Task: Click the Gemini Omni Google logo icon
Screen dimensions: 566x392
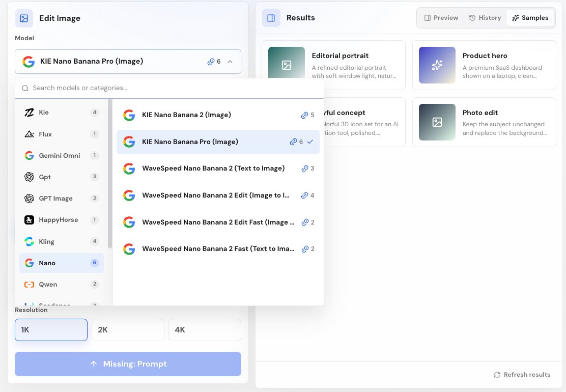Action: tap(29, 156)
